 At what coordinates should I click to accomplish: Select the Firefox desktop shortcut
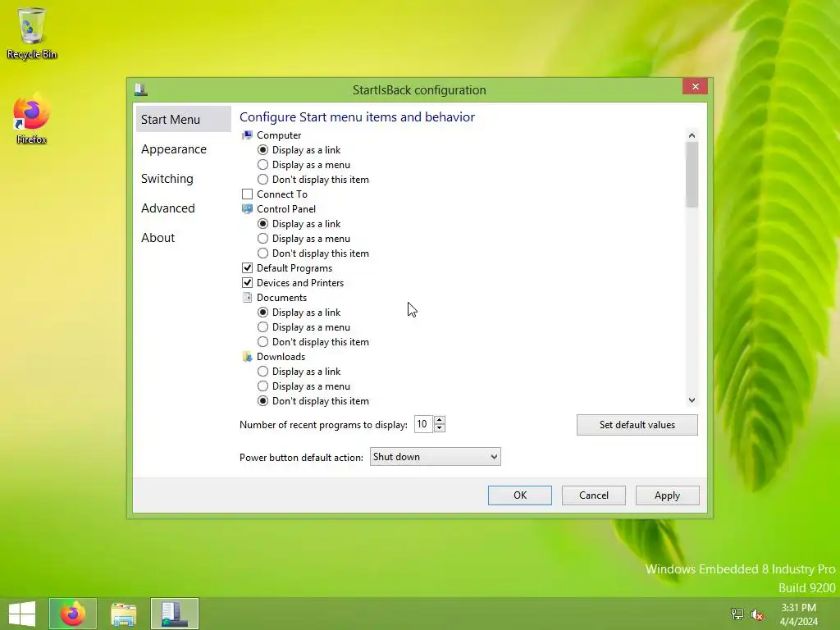[x=32, y=119]
